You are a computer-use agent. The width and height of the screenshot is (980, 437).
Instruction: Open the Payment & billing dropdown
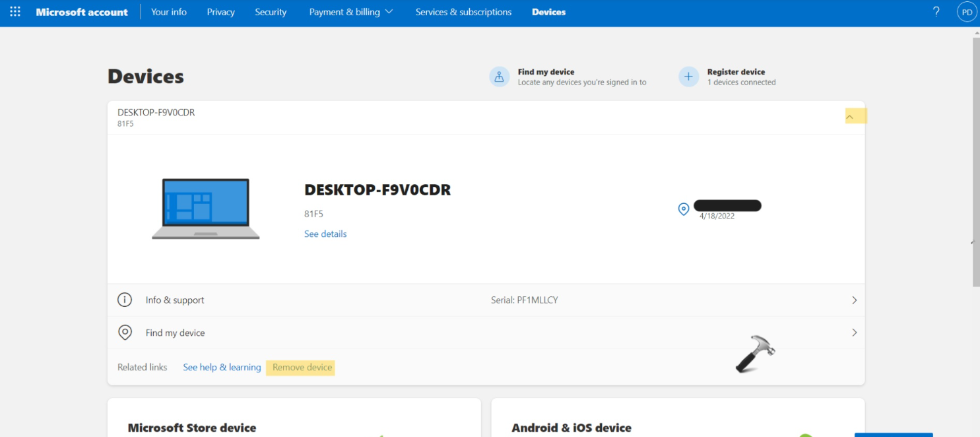pos(350,12)
